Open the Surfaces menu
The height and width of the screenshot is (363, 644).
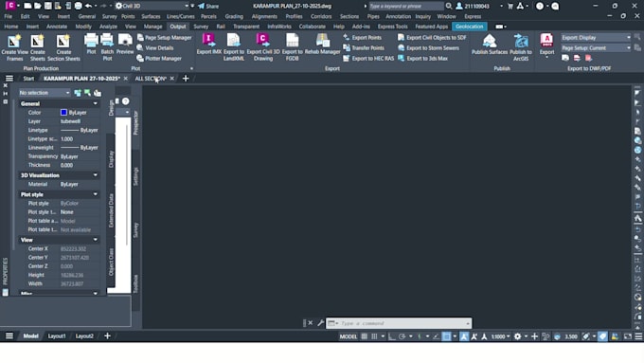pos(151,16)
